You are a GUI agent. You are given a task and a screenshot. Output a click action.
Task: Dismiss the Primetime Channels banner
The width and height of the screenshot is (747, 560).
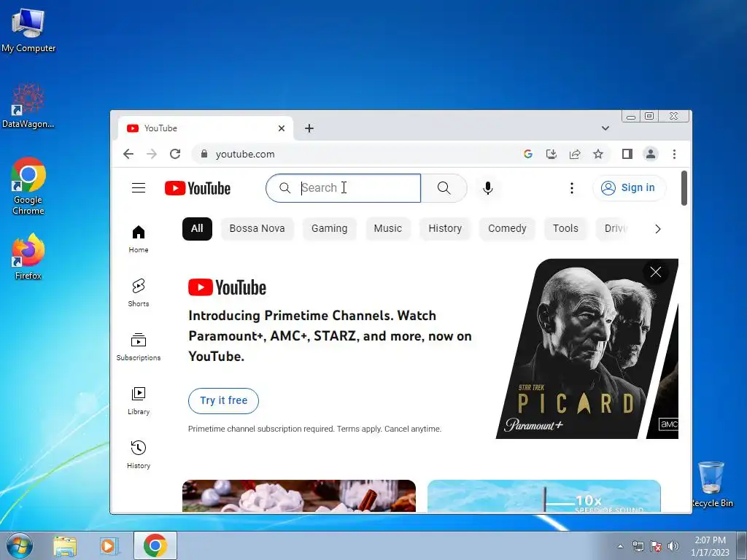coord(656,272)
